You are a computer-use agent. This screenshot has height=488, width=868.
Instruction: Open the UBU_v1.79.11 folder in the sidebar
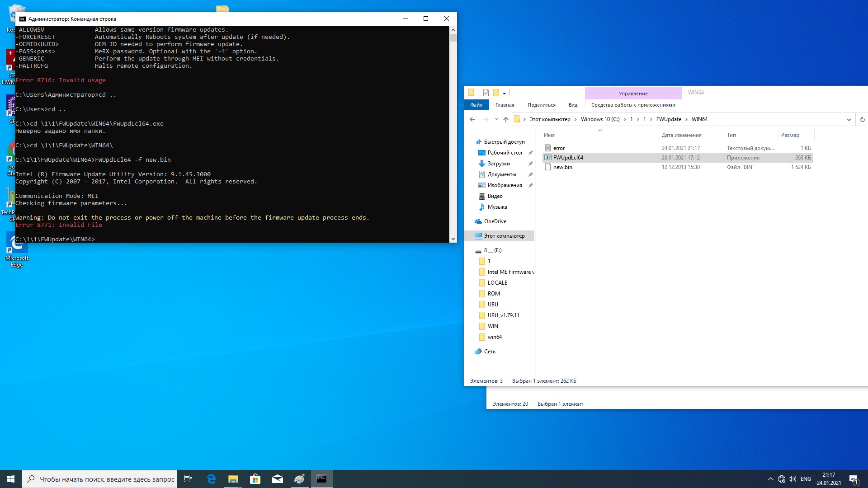click(x=503, y=315)
